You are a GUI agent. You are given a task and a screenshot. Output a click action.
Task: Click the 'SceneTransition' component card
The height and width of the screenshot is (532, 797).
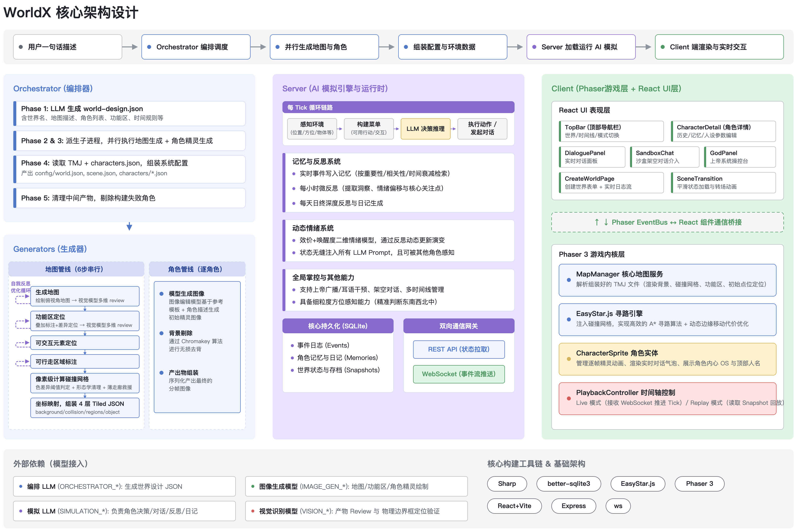[x=723, y=182]
